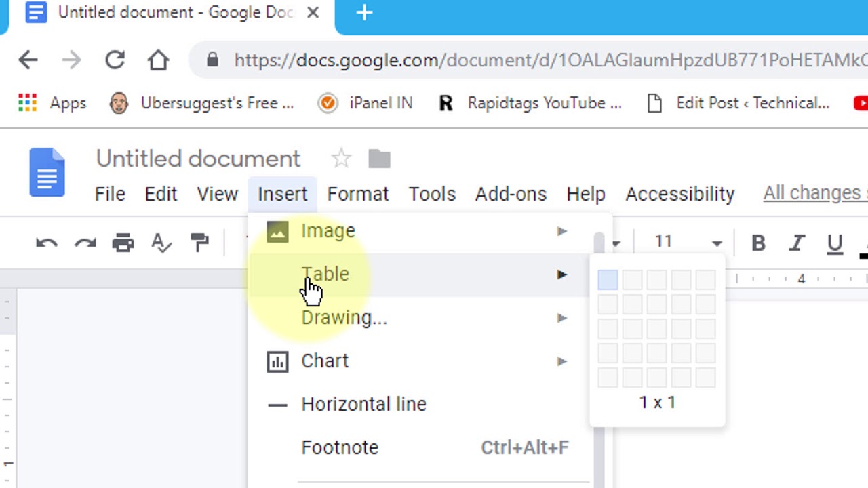868x488 pixels.
Task: Star the Untitled document
Action: point(341,159)
